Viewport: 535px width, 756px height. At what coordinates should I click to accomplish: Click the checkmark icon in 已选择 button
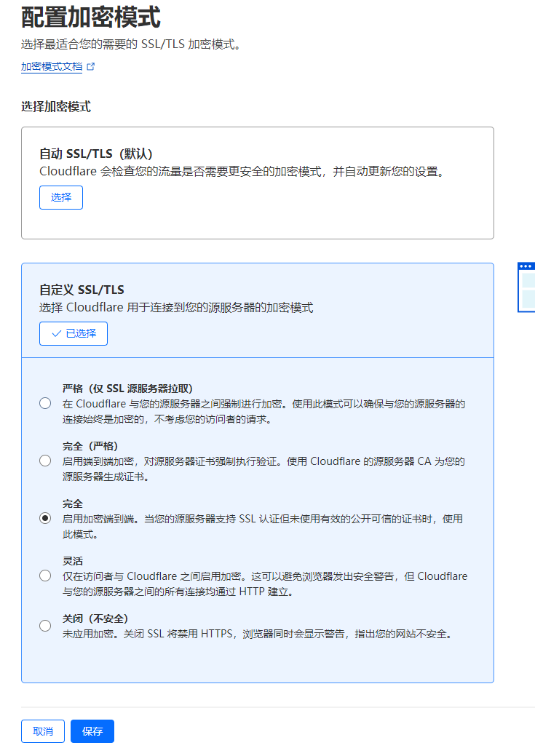[x=57, y=334]
